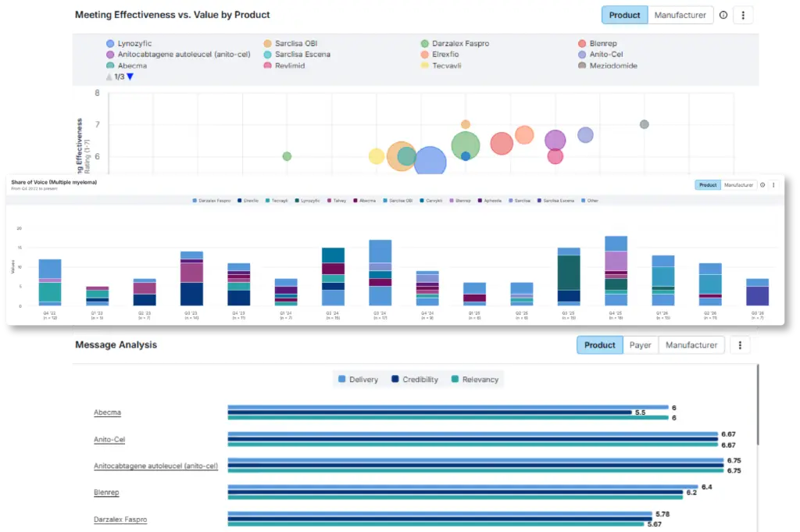Toggle Sarclisa OBI in Share of Voice legend
This screenshot has width=800, height=532.
[398, 201]
